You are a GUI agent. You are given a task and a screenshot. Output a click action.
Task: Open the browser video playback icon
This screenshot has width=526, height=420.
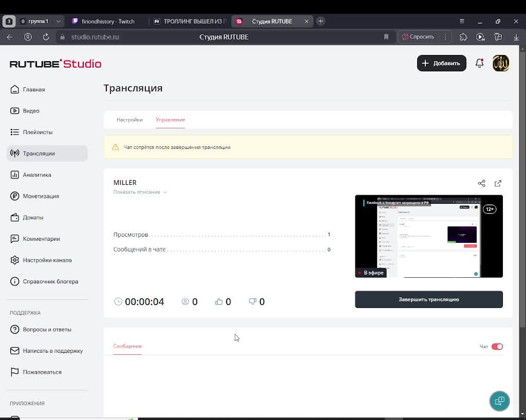coord(480,37)
